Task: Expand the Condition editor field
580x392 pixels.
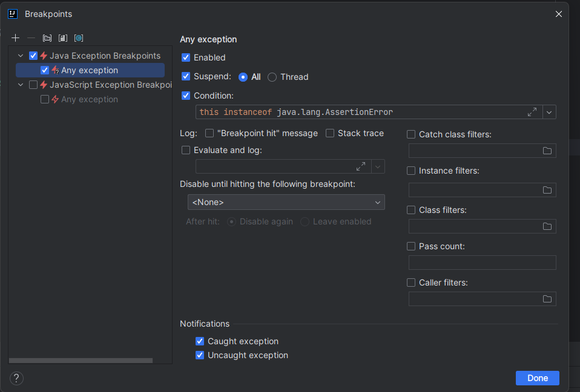Action: tap(532, 112)
